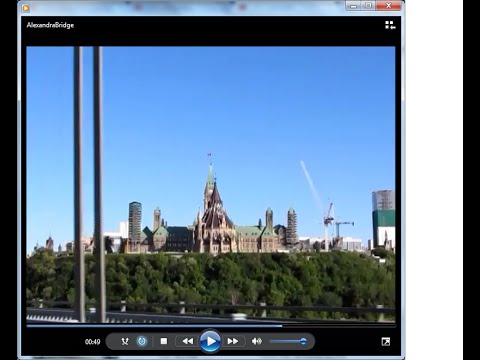This screenshot has width=480, height=360.
Task: Skip ahead with the Next button
Action: point(233,341)
